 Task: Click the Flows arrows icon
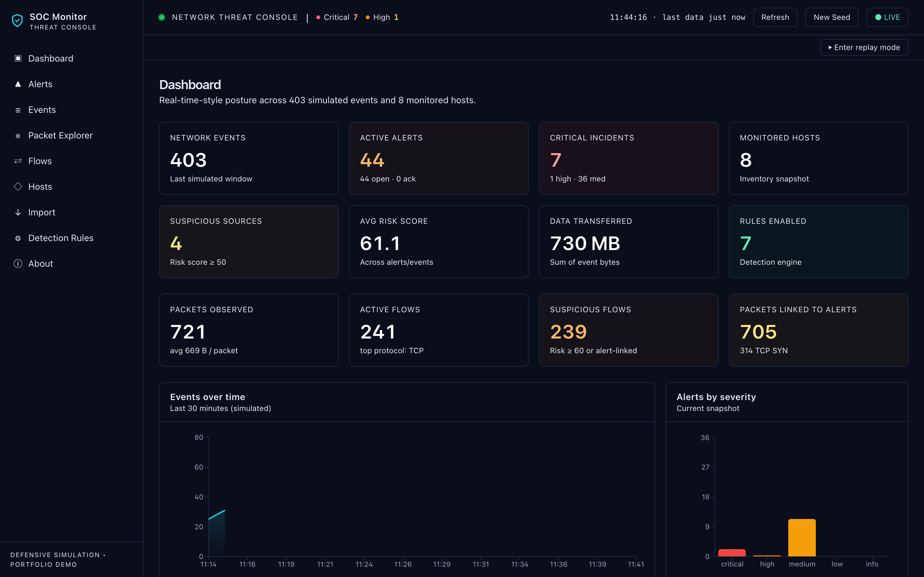click(18, 161)
